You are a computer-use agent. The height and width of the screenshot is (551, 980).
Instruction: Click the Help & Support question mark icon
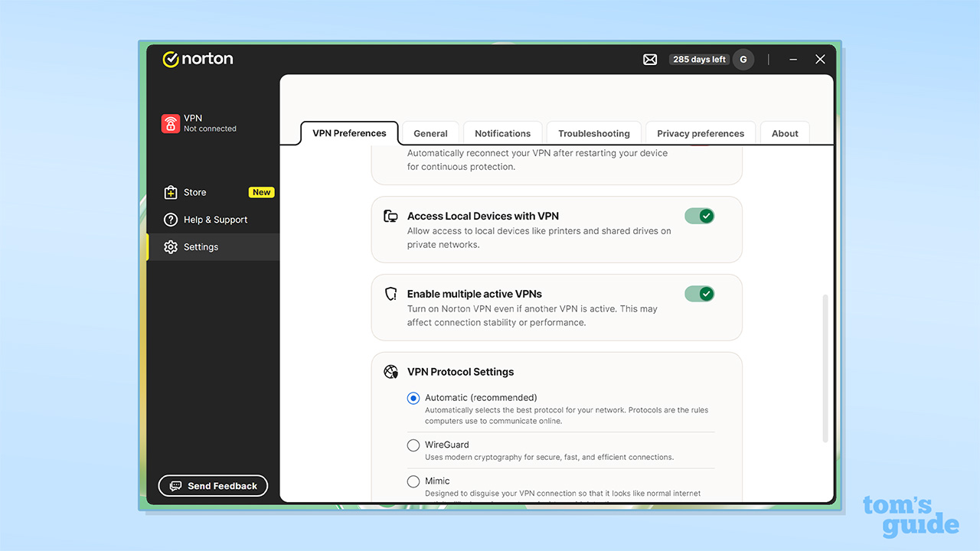point(170,220)
